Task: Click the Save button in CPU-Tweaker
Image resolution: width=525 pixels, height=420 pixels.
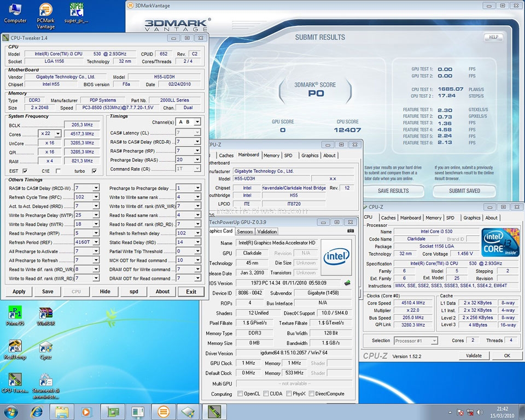Action: click(48, 291)
